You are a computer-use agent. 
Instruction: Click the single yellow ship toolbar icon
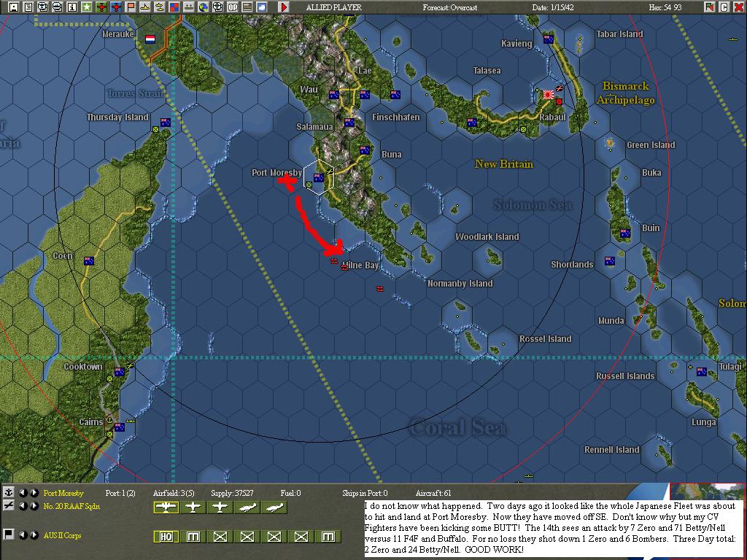click(x=145, y=7)
